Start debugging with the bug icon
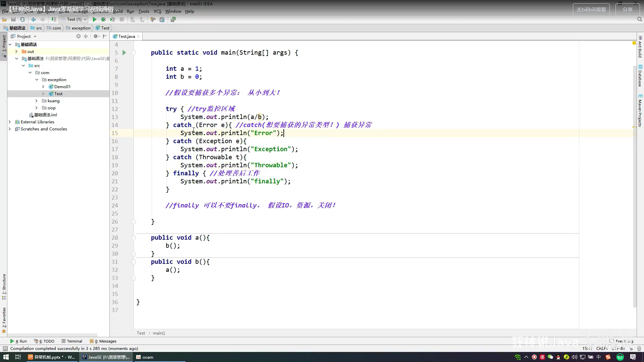 pyautogui.click(x=104, y=19)
